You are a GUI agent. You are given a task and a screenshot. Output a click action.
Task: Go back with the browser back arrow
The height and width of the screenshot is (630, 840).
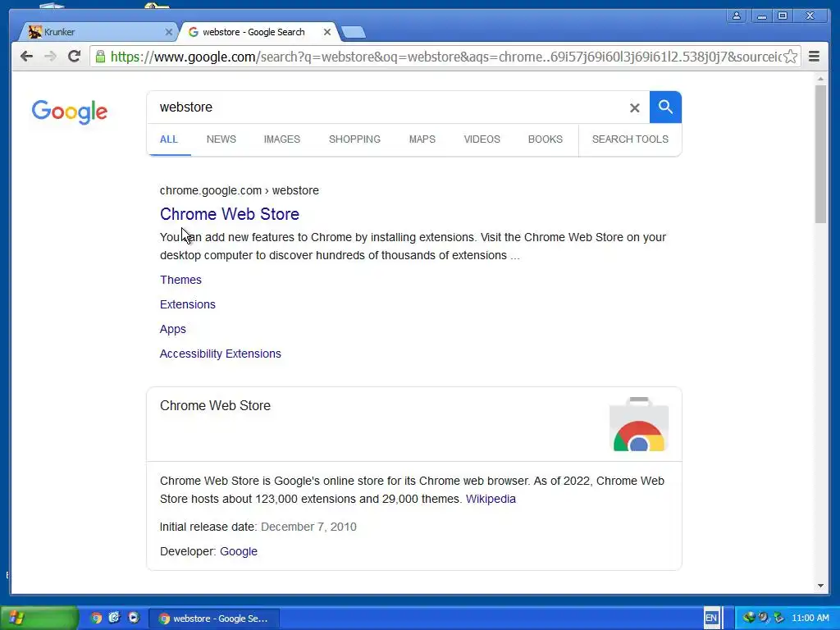(26, 57)
